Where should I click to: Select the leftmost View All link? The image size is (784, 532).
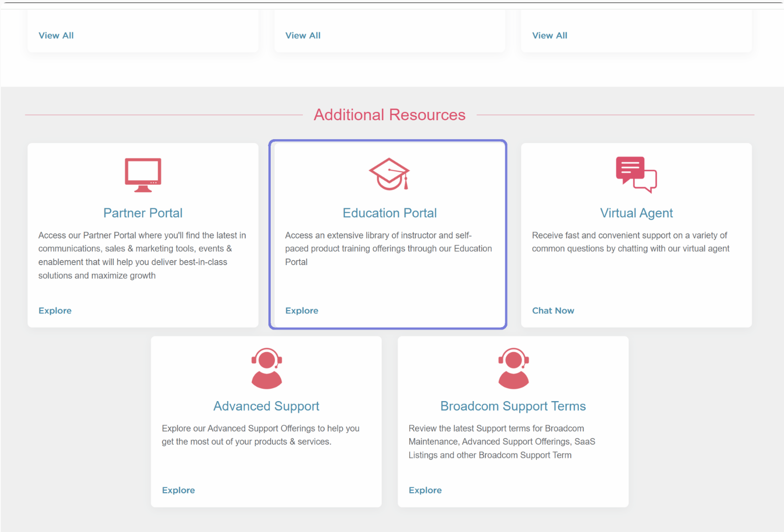[56, 35]
